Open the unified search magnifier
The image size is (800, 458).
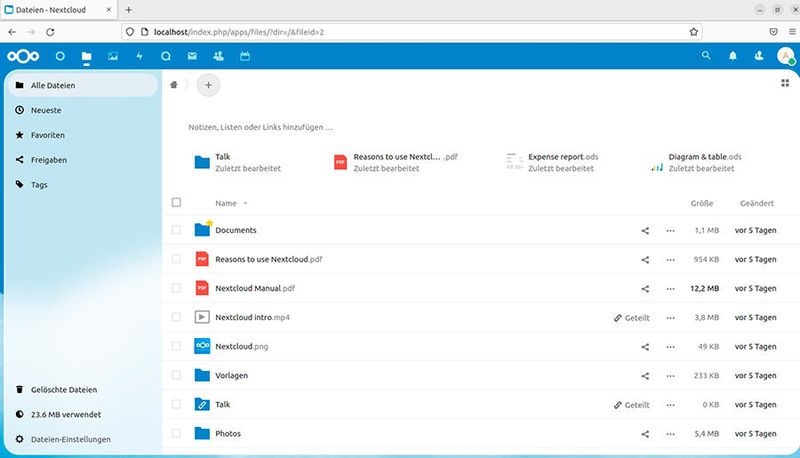[x=706, y=55]
